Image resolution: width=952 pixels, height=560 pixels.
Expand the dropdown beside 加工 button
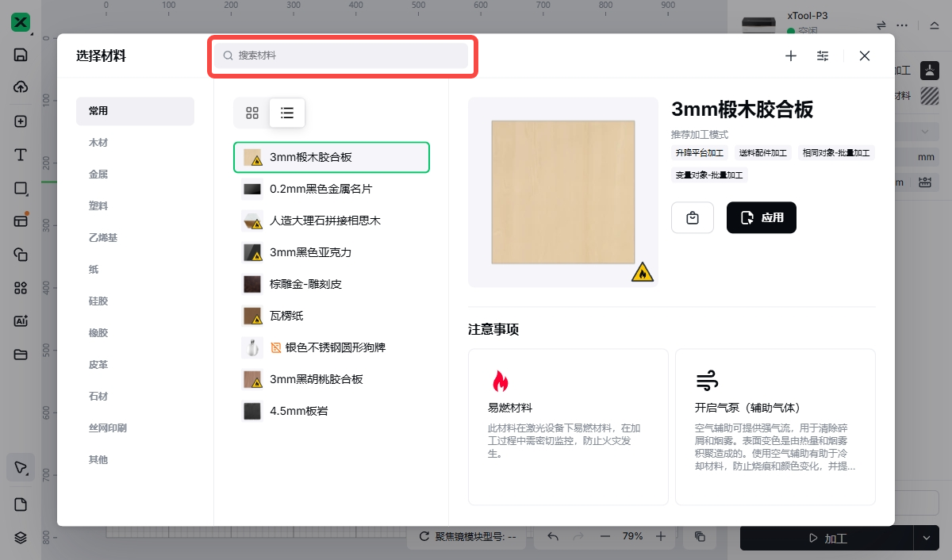(926, 538)
